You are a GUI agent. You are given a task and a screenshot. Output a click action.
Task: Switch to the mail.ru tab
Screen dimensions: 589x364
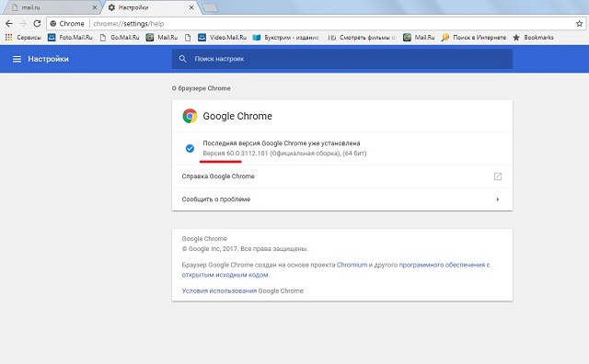53,7
